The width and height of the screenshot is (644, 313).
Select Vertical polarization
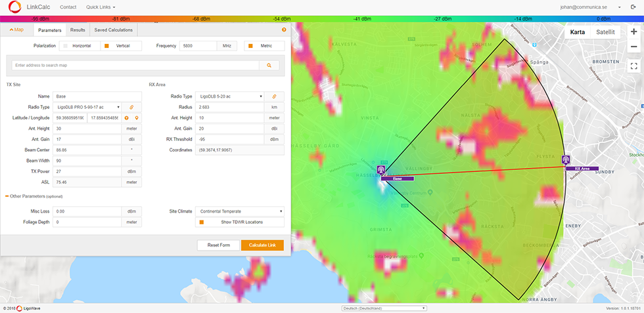point(121,46)
